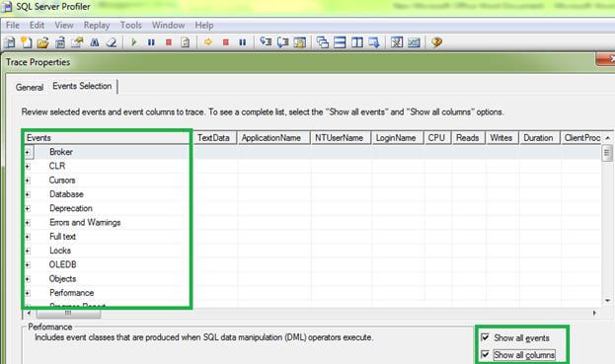This screenshot has height=364, width=615.
Task: Start replay with the yellow arrow icon
Action: [x=208, y=42]
